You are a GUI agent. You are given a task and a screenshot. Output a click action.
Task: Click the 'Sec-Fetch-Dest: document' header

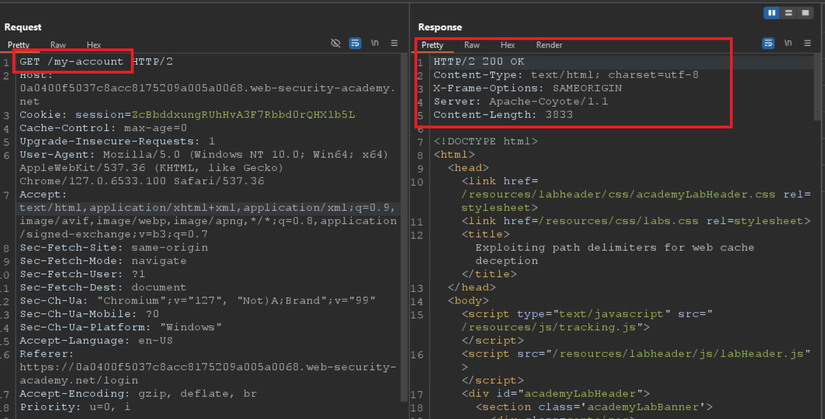tap(103, 287)
